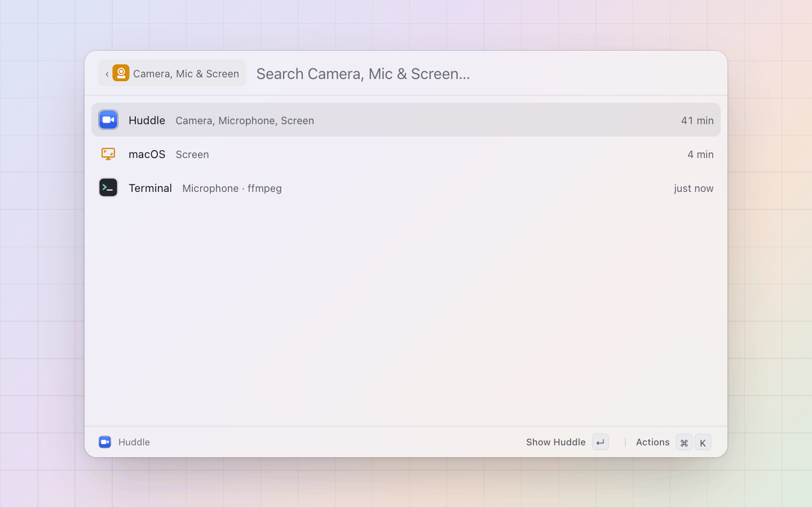Click the Command key symbol in the footer
Screen dimensions: 812x508
(684, 443)
